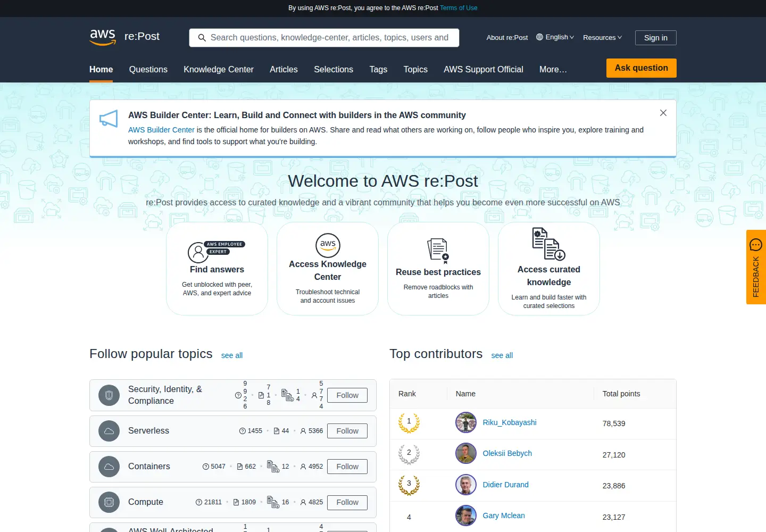Screen dimensions: 766x532
Task: Click the AWS logo in the header
Action: (x=103, y=37)
